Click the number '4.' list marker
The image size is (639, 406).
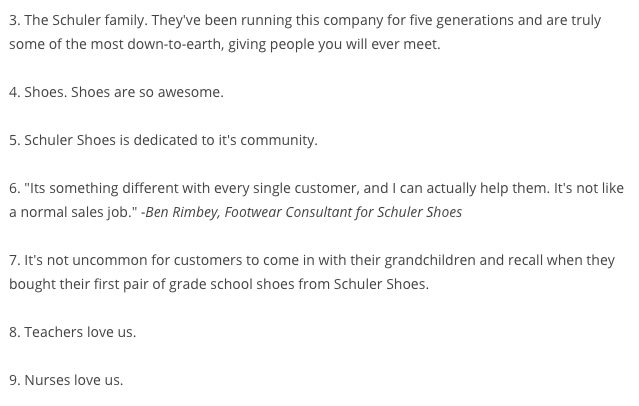(15, 92)
